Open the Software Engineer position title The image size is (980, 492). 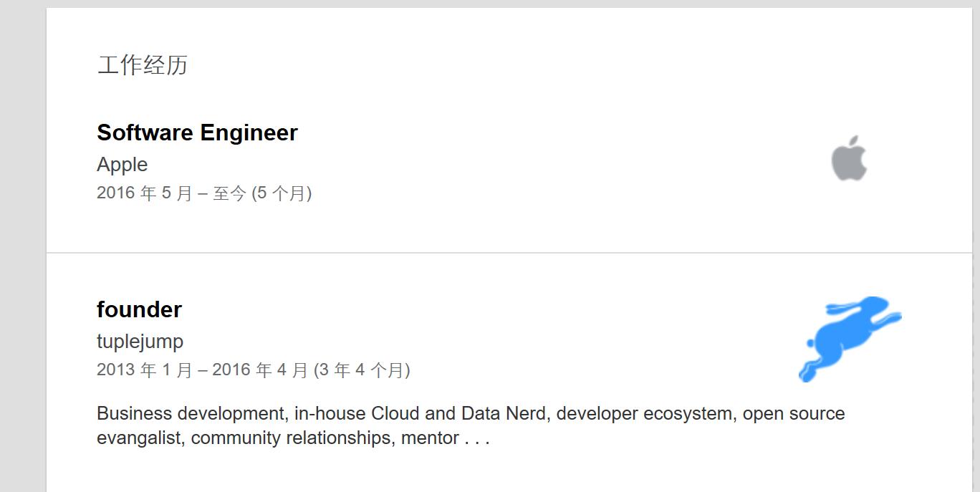197,132
